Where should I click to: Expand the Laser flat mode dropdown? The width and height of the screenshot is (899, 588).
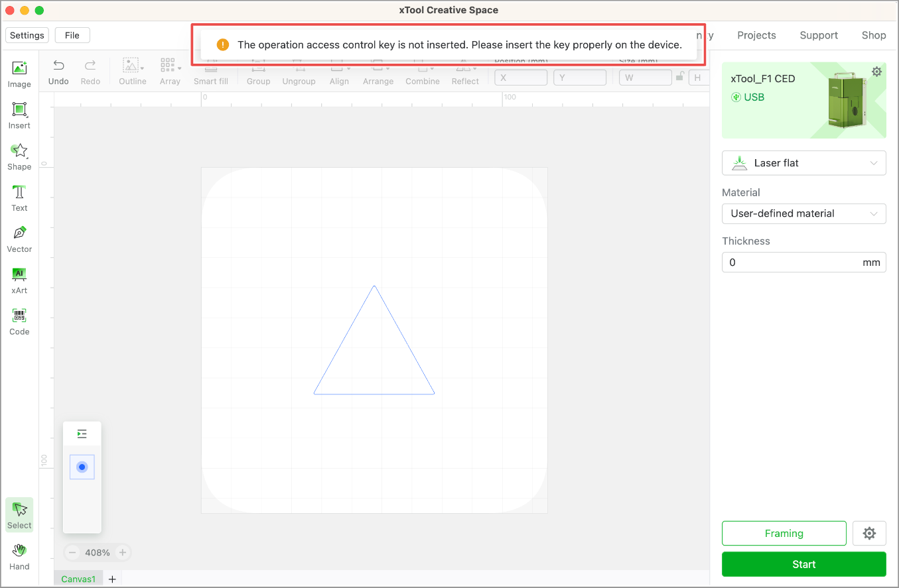[803, 163]
